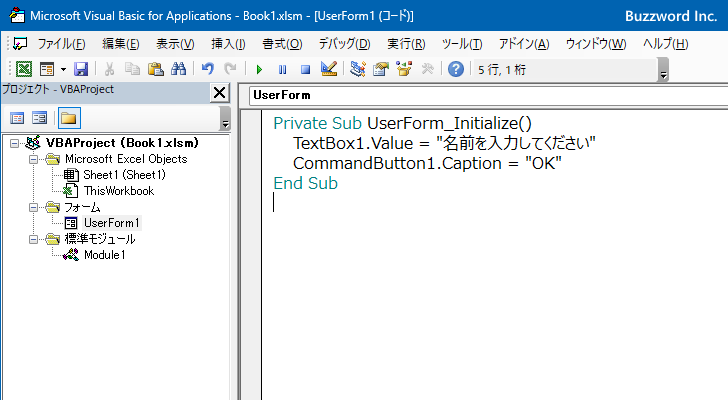Open the Insert UserForm dropdown arrow
This screenshot has height=400, width=728.
click(x=63, y=70)
